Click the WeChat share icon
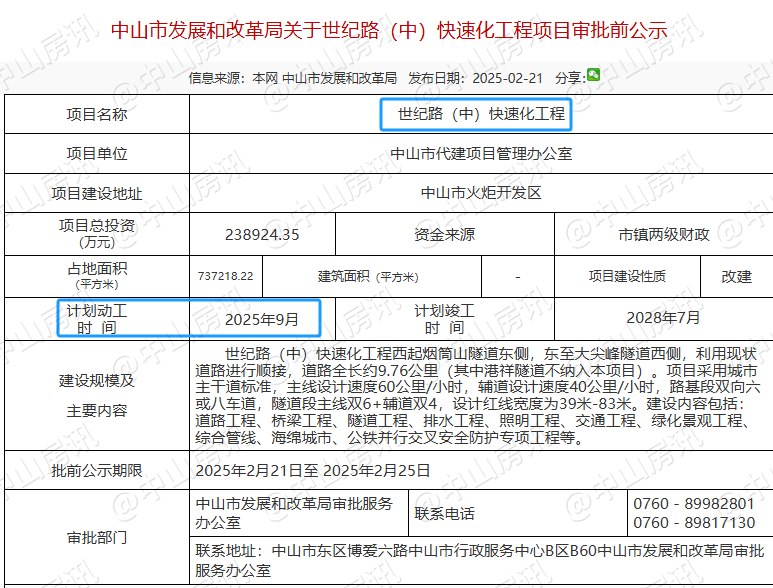This screenshot has width=773, height=588. tap(593, 75)
